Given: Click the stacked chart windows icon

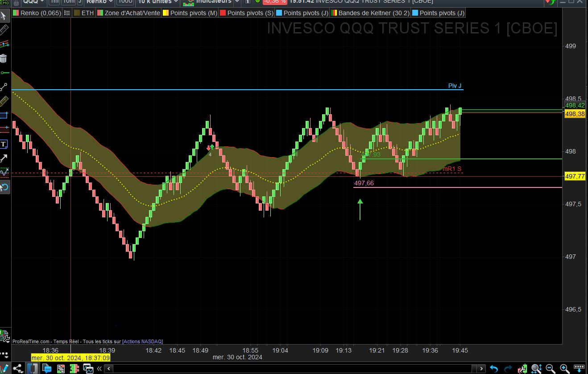Looking at the screenshot, I should (88, 369).
